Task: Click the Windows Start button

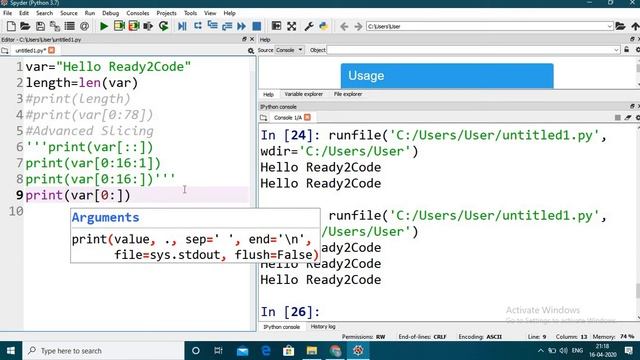Action: (11, 351)
